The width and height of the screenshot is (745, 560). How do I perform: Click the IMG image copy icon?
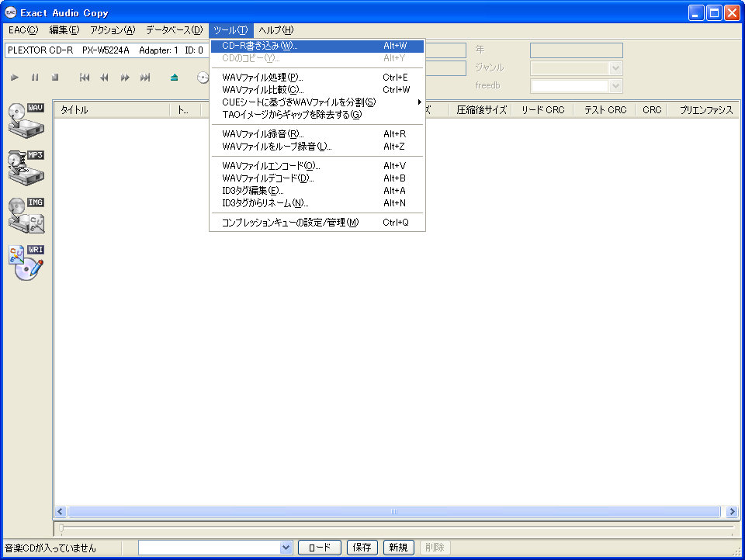tap(26, 215)
